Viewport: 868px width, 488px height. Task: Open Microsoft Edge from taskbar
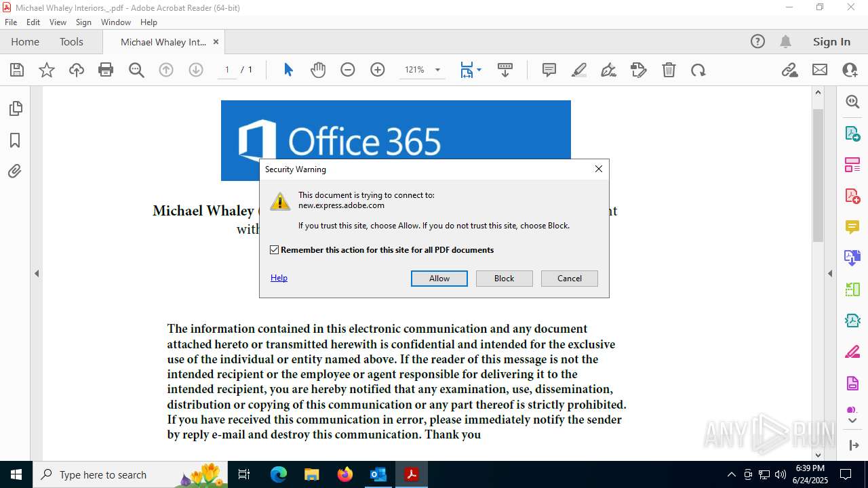(x=279, y=474)
